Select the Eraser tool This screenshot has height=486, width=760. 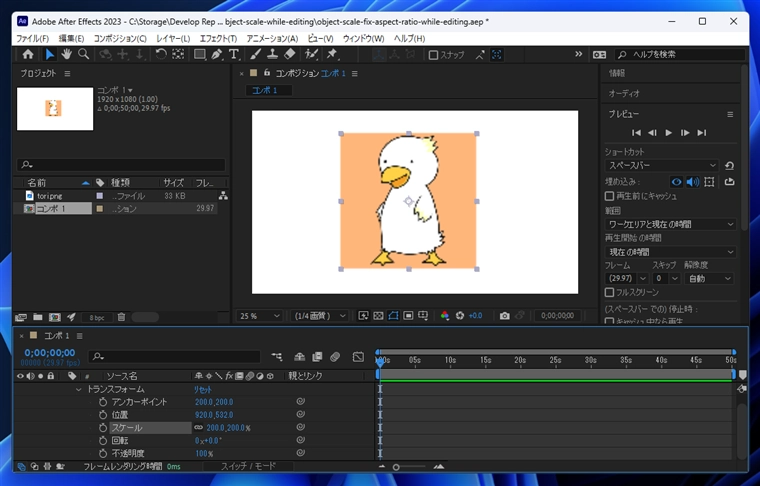289,54
